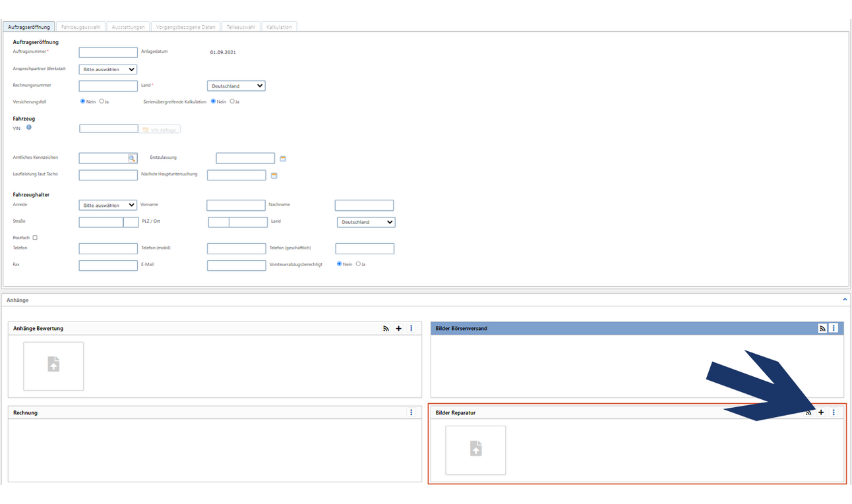Collapse the Anhänge section
This screenshot has height=504, width=852.
845,300
